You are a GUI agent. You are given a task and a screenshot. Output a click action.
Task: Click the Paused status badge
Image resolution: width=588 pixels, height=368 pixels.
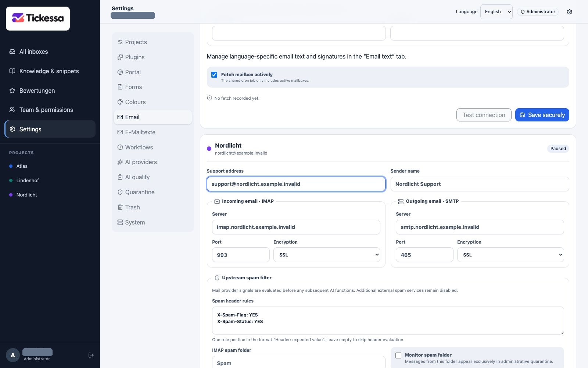click(558, 149)
